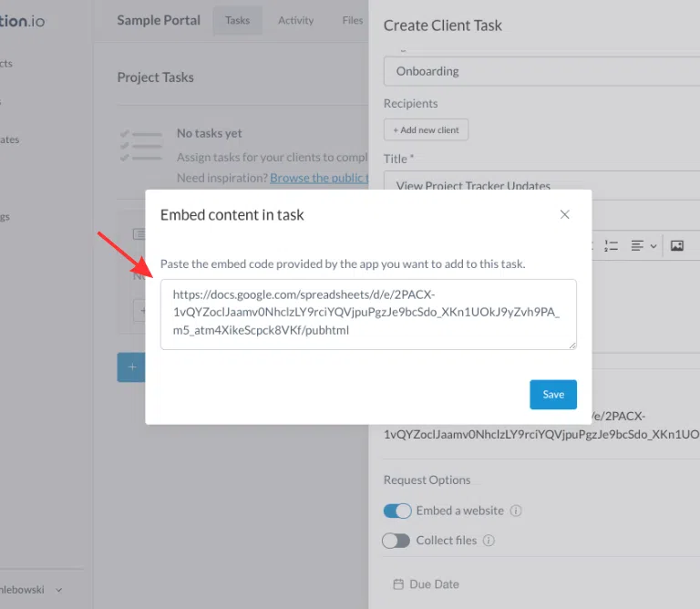
Task: Click the logo in the top-left corner
Action: pos(22,21)
